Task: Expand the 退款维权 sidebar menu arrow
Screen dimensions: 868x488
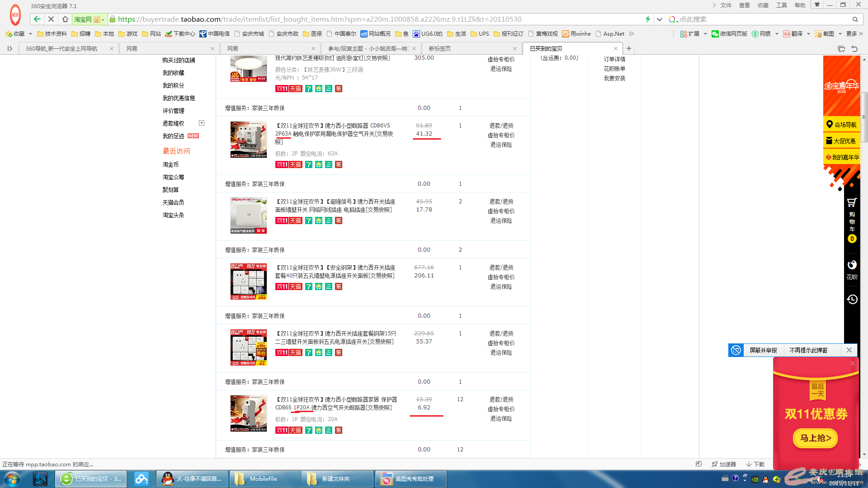Action: (x=202, y=123)
